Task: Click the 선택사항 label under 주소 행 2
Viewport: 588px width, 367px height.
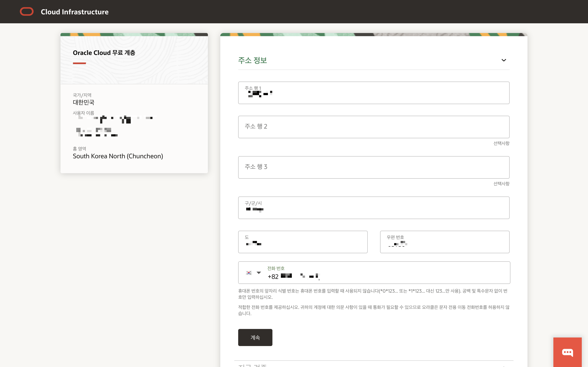Action: [501, 143]
